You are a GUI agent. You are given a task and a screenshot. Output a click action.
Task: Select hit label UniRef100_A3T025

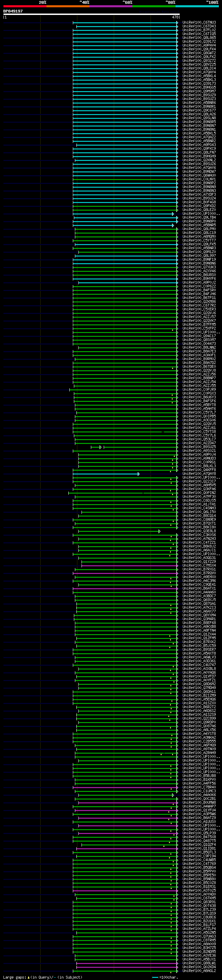(199, 891)
